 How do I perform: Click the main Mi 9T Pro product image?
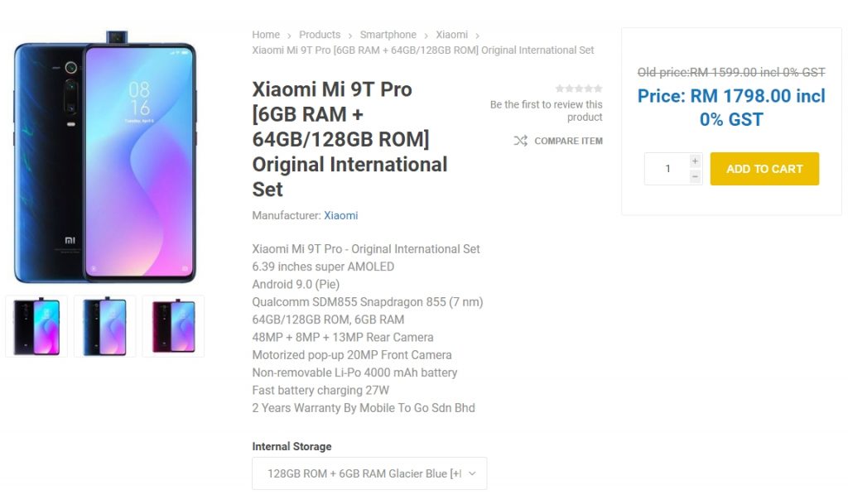(105, 157)
